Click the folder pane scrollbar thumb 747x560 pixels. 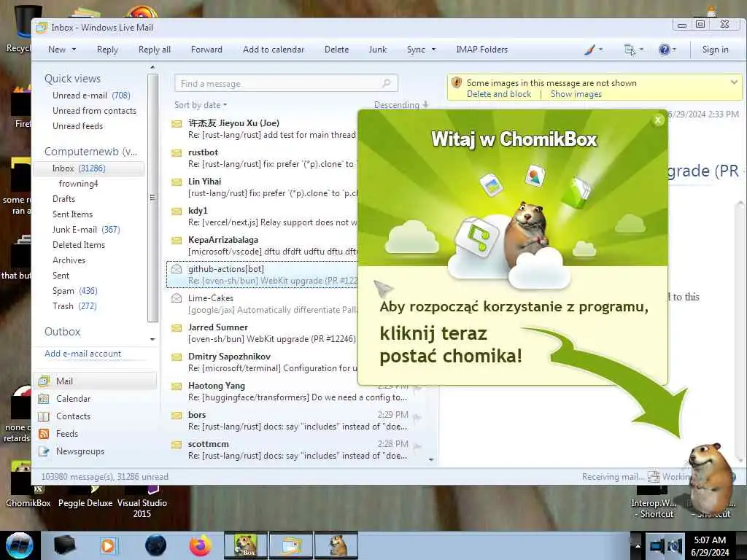(152, 198)
